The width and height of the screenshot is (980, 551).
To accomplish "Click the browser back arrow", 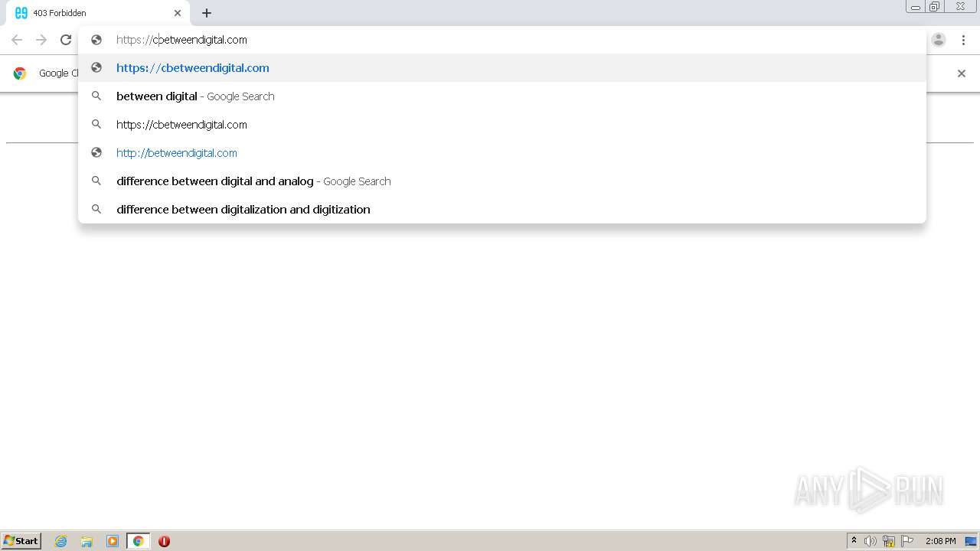I will tap(17, 40).
